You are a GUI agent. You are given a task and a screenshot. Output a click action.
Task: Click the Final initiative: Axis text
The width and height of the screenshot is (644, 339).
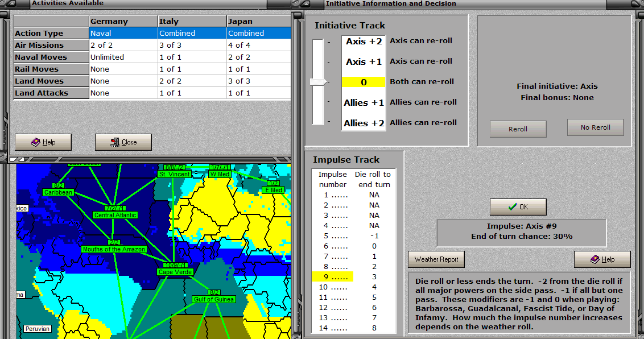558,86
